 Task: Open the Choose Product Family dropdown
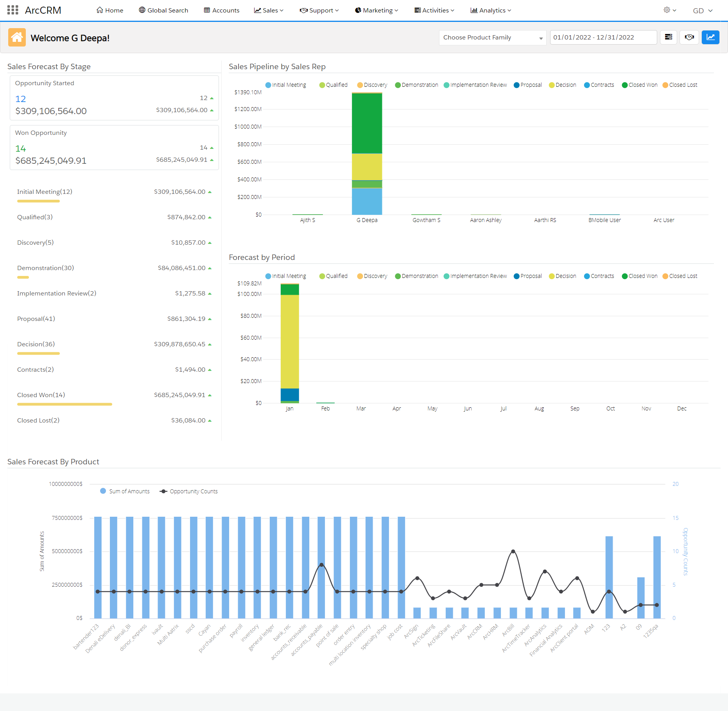(x=492, y=38)
